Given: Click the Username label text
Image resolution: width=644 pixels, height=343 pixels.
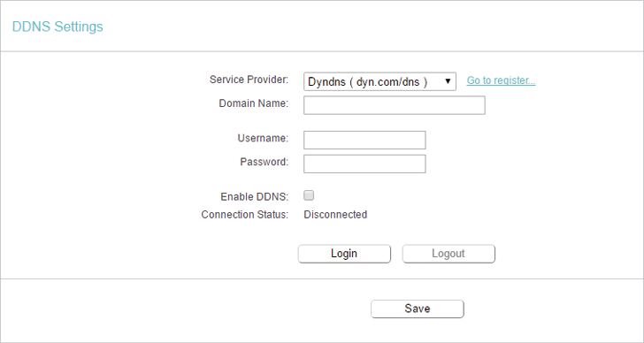Looking at the screenshot, I should pyautogui.click(x=263, y=138).
